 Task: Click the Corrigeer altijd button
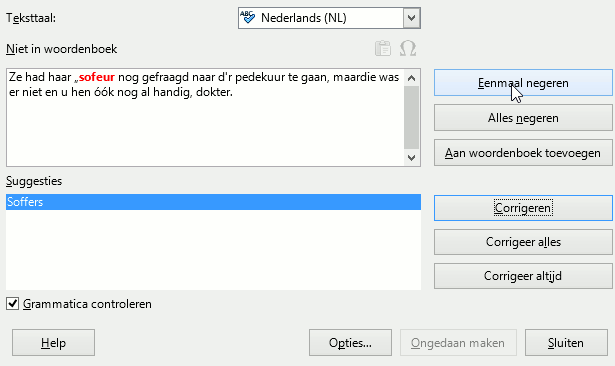[523, 276]
